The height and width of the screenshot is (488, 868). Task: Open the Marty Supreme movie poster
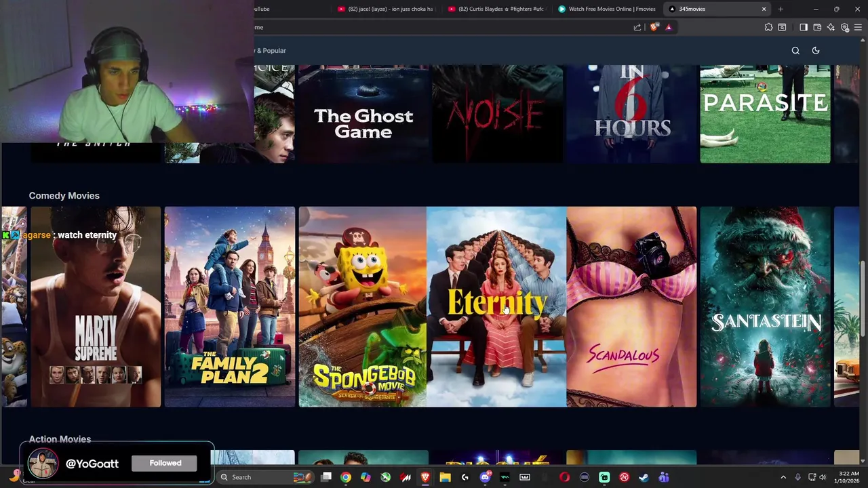[x=96, y=306]
